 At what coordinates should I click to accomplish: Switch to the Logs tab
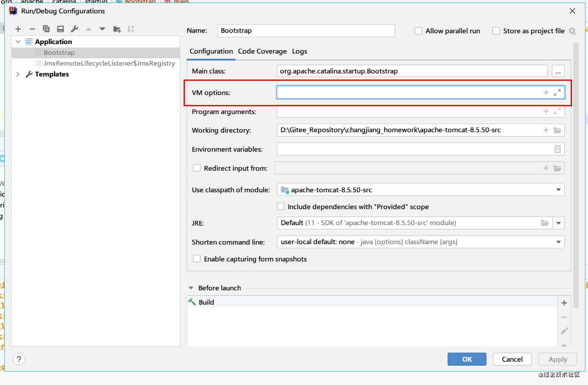pyautogui.click(x=299, y=51)
